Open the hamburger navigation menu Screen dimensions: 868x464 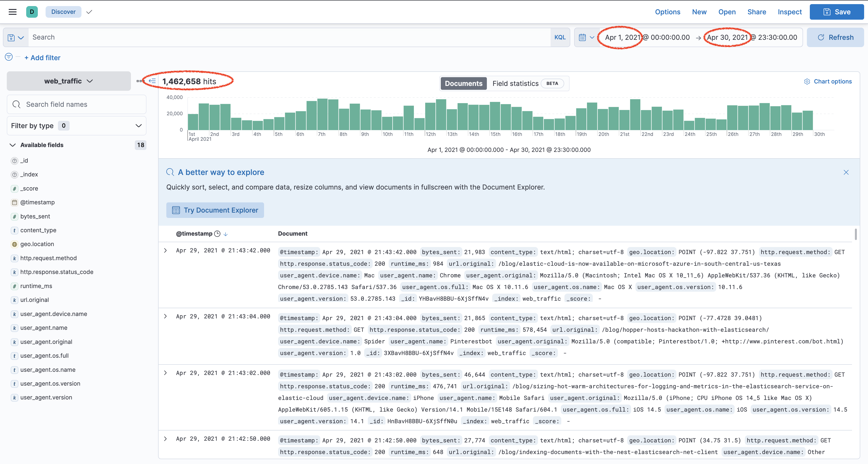pos(12,12)
